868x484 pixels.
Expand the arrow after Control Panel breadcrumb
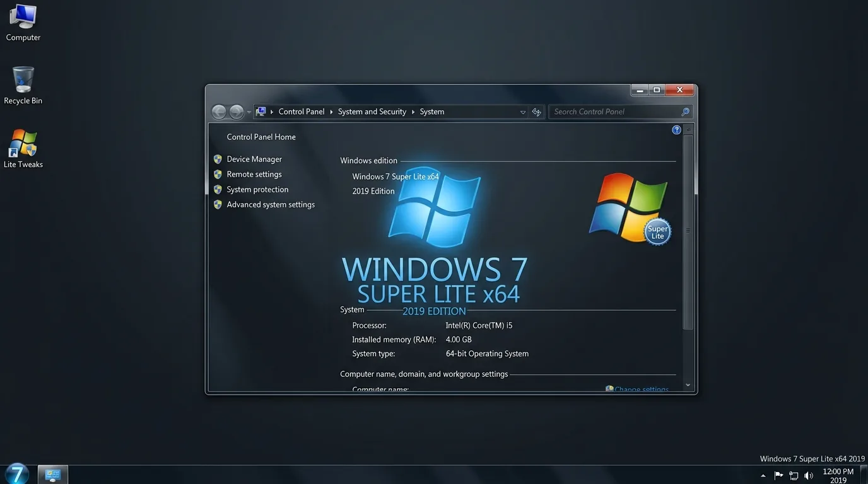click(x=331, y=112)
